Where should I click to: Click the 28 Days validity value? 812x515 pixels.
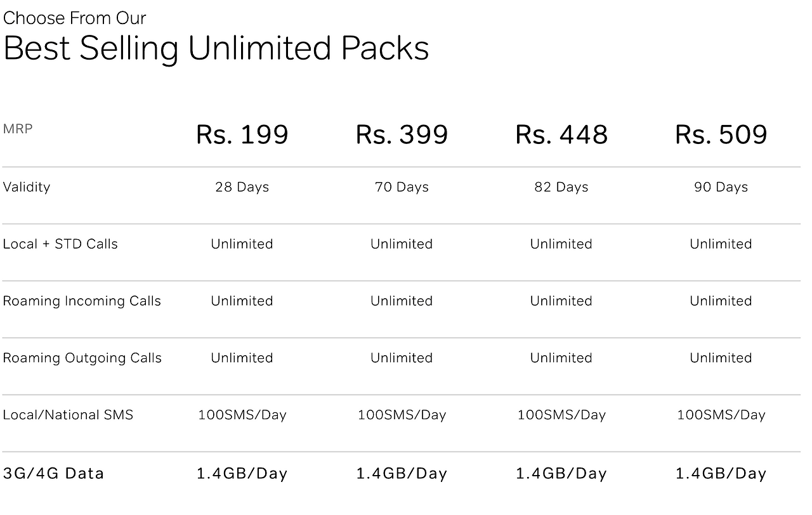[242, 187]
